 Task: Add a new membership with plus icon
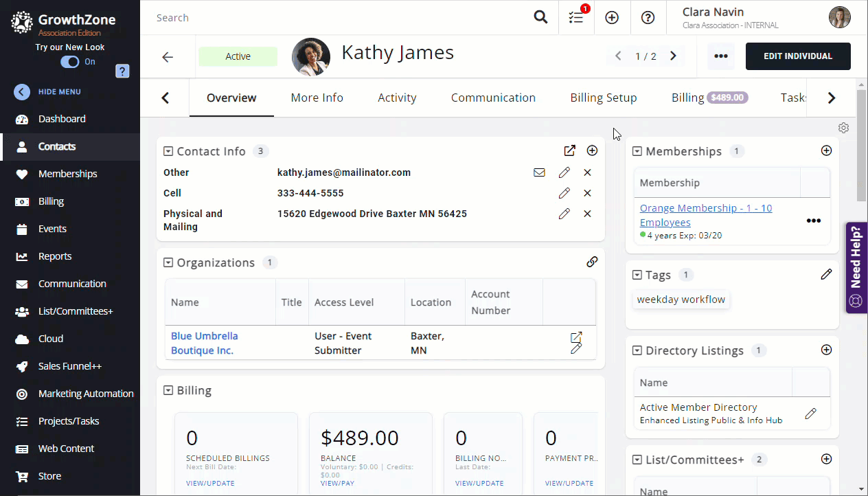pyautogui.click(x=826, y=150)
